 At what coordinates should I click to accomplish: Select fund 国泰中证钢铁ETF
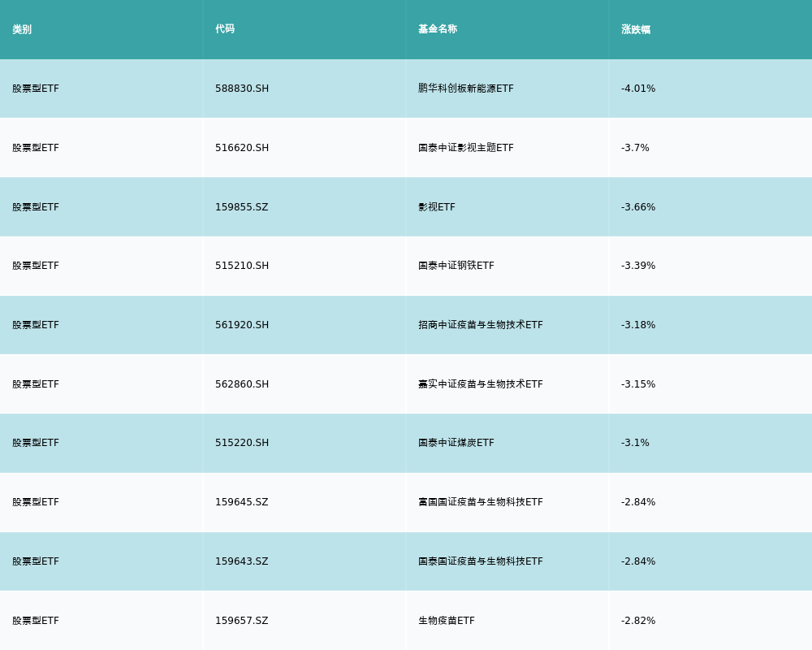pos(456,266)
